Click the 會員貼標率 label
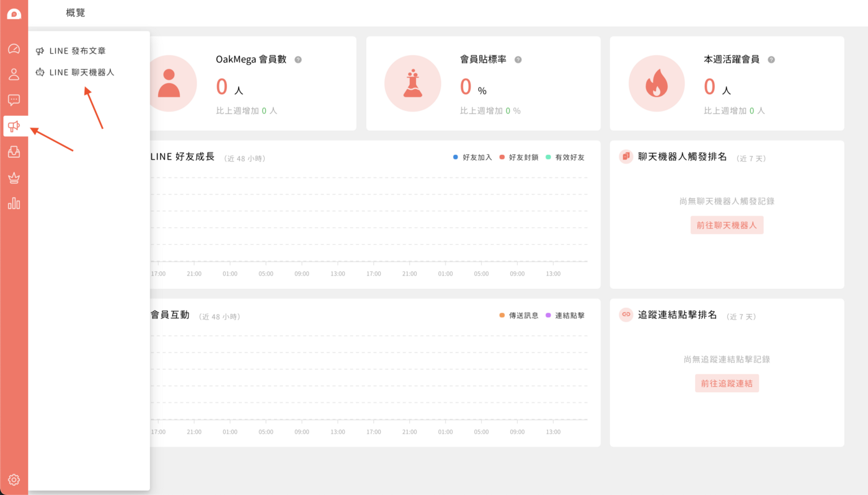This screenshot has width=868, height=495. pos(484,59)
